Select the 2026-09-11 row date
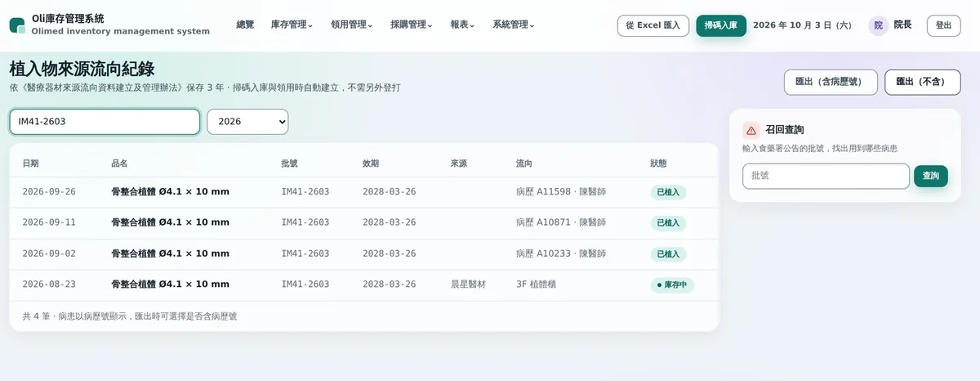This screenshot has height=381, width=980. [49, 222]
